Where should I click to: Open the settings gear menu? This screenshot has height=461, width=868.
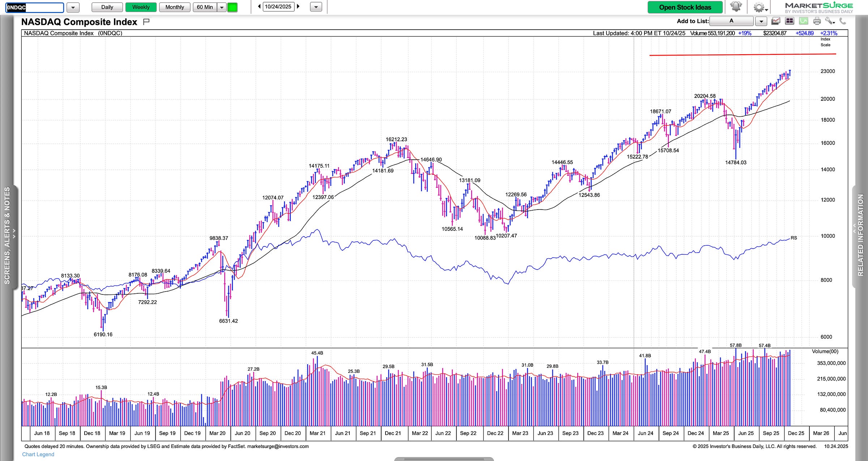(759, 7)
